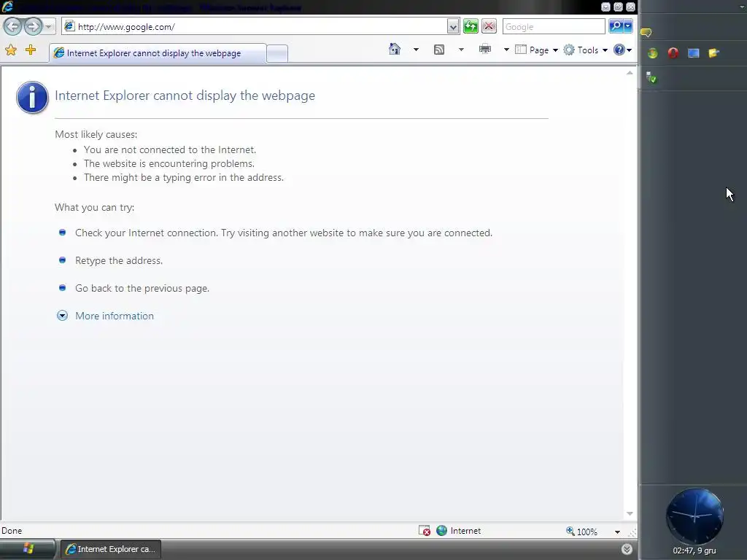Expand the address bar history dropdown
747x560 pixels.
[453, 27]
